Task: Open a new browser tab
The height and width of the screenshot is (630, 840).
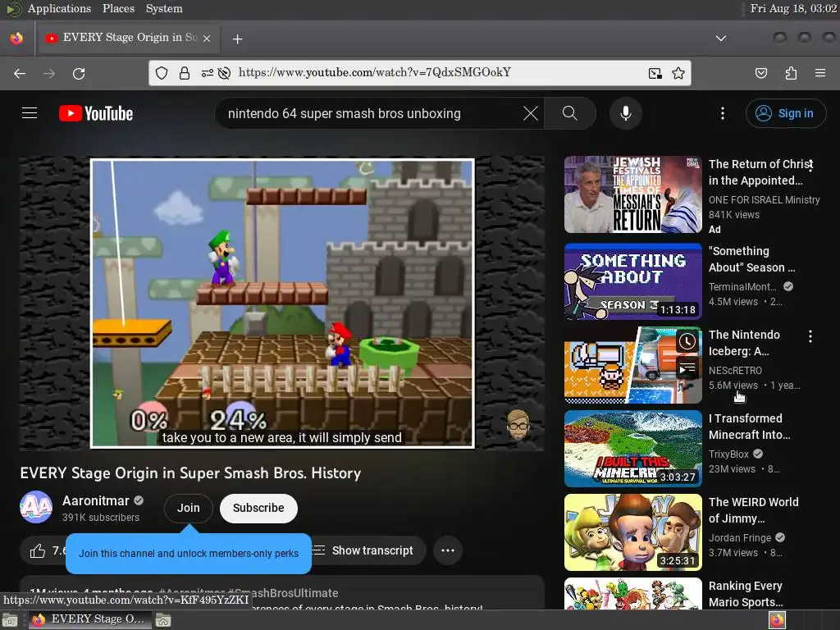Action: pos(238,39)
